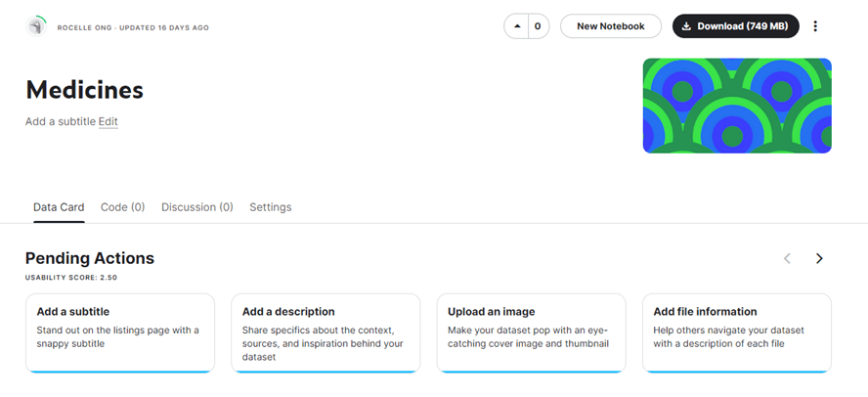
Task: Go to previous pending actions
Action: [x=787, y=259]
